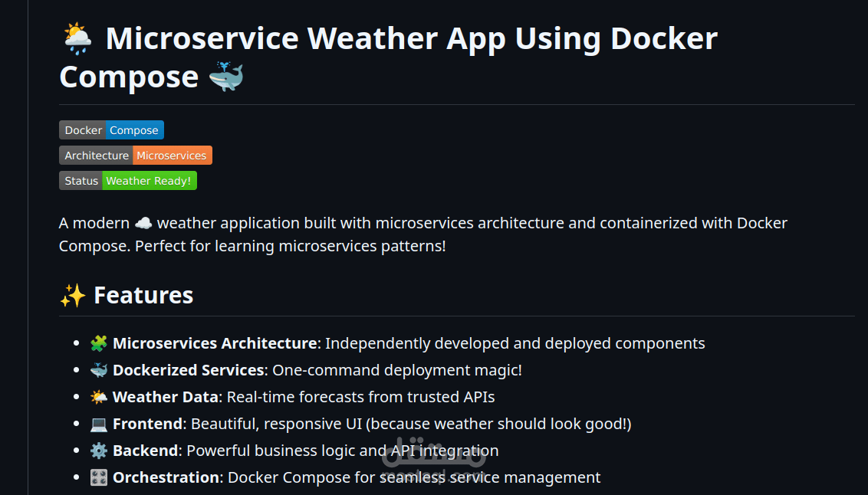Click the gray Docker label on the first badge
This screenshot has height=495, width=868.
click(82, 129)
